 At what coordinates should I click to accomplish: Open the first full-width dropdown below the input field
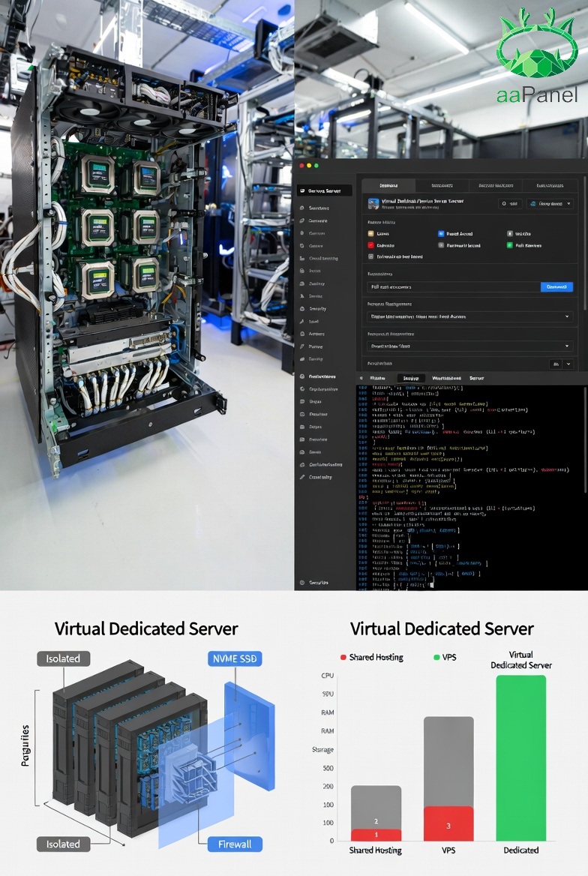469,316
